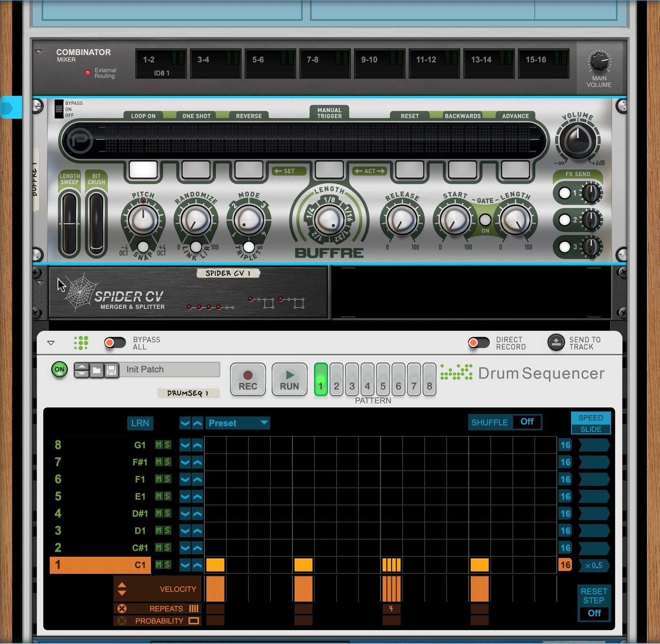Viewport: 660px width, 644px height.
Task: Click E1 lane step count 16
Action: 565,496
